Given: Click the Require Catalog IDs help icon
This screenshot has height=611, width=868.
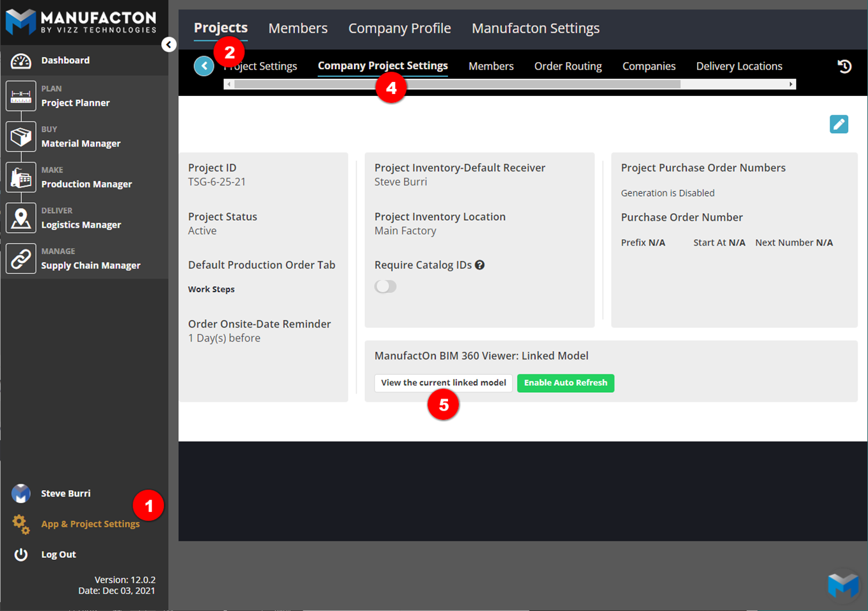Looking at the screenshot, I should coord(479,265).
